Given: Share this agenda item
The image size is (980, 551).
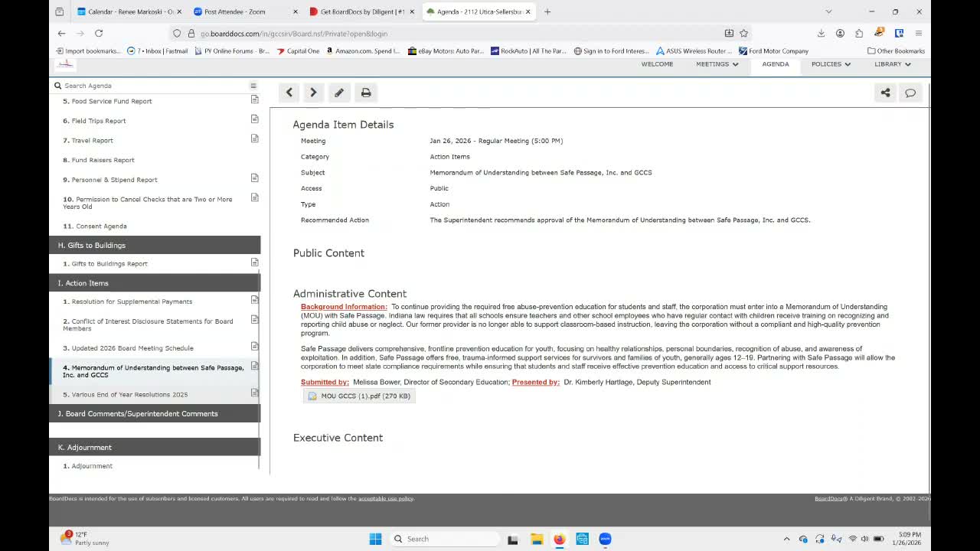Looking at the screenshot, I should click(x=885, y=93).
